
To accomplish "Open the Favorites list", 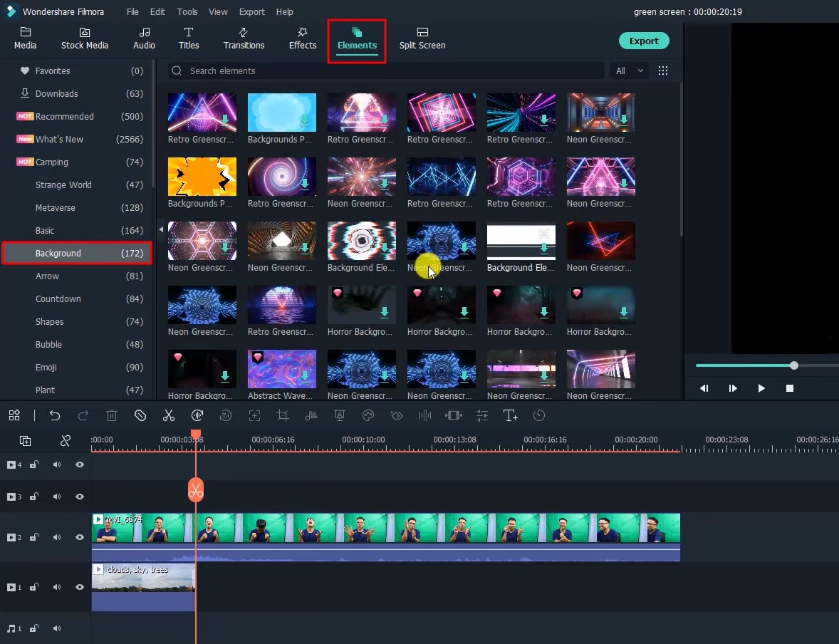I will tap(80, 71).
